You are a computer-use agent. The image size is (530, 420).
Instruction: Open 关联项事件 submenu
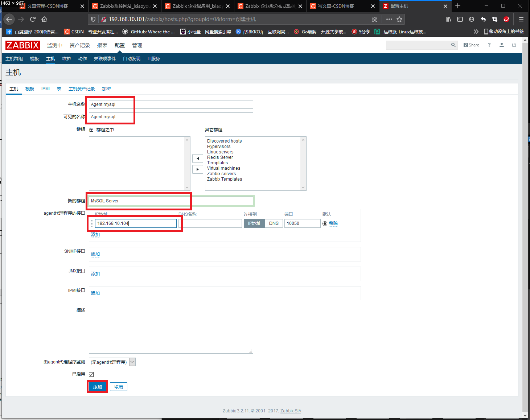[x=105, y=59]
